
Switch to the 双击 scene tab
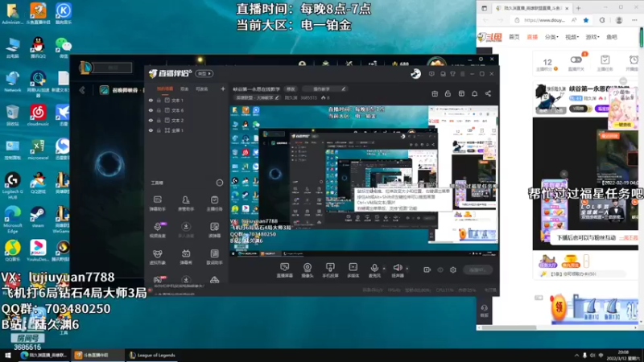(184, 88)
